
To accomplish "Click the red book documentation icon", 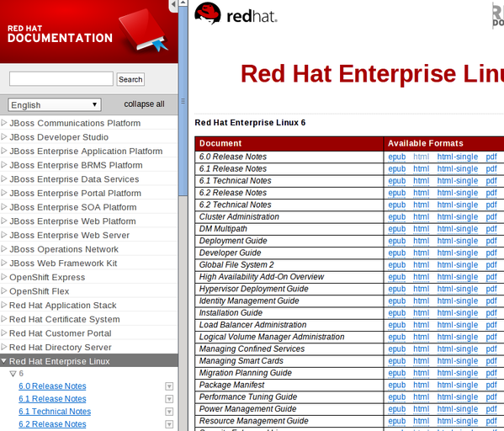I will (x=143, y=30).
